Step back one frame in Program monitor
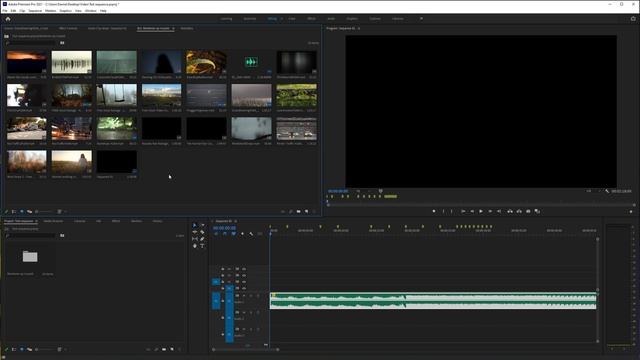Image resolution: width=640 pixels, height=360 pixels. 472,211
